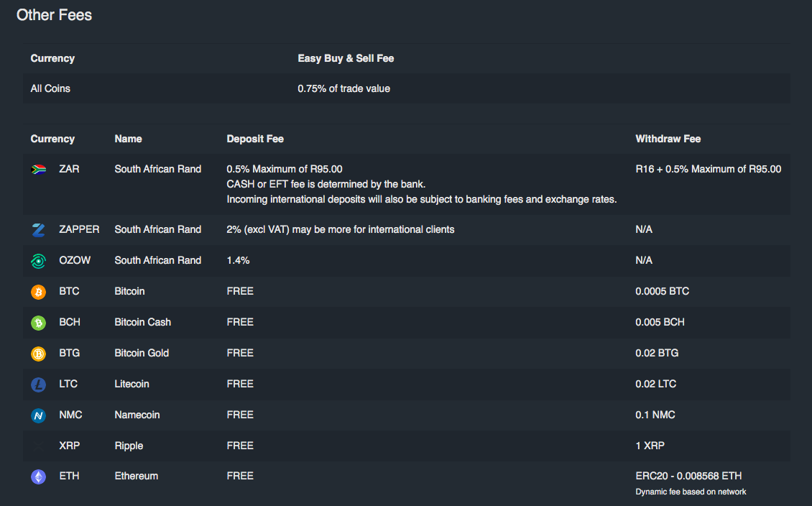Click the Ripple name in the table

coord(129,446)
